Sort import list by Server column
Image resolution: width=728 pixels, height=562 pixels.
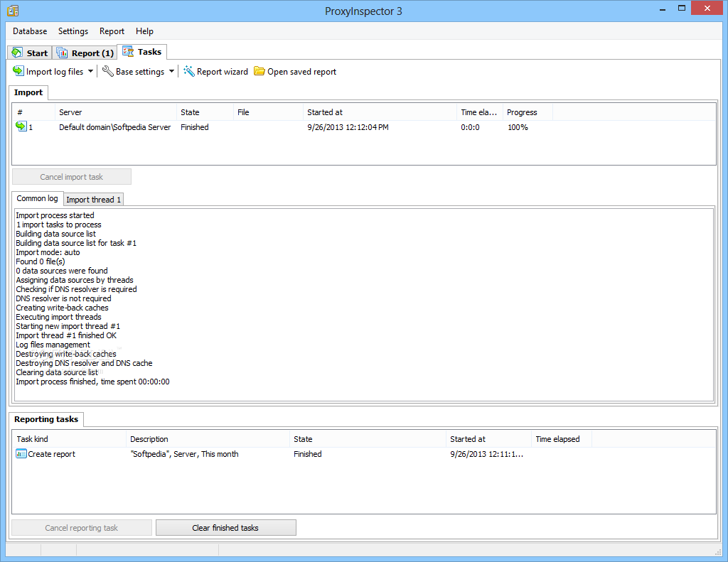point(116,112)
